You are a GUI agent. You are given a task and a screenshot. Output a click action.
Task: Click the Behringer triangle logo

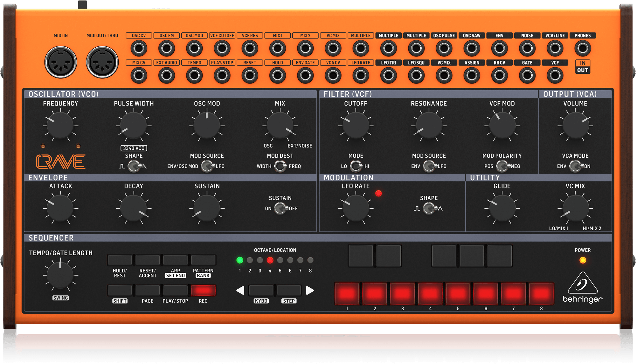(x=583, y=283)
